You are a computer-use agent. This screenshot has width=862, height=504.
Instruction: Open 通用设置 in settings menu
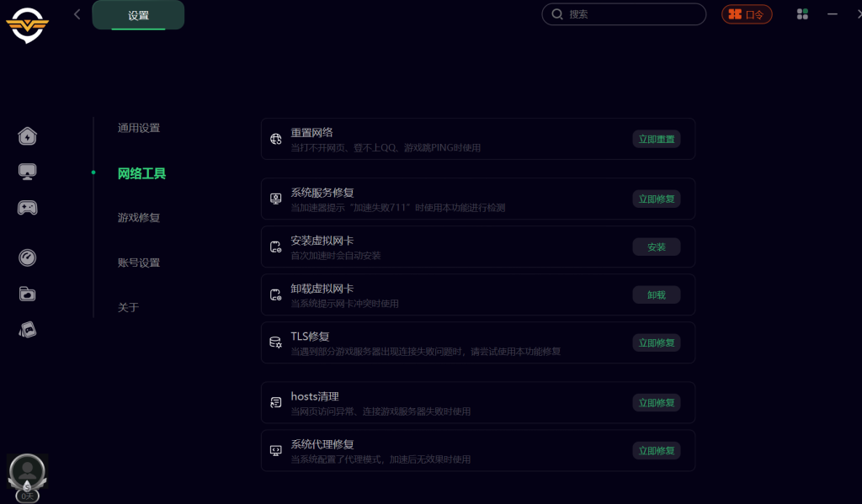click(139, 128)
